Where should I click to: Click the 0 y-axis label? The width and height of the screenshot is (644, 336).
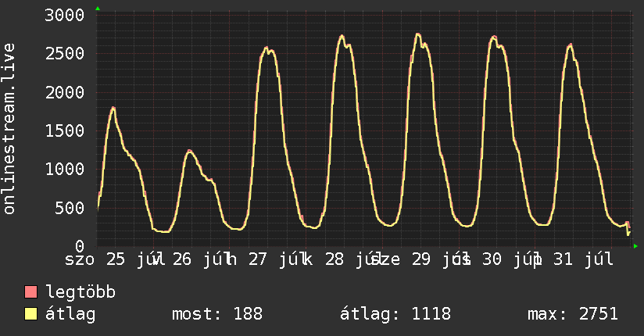point(80,246)
